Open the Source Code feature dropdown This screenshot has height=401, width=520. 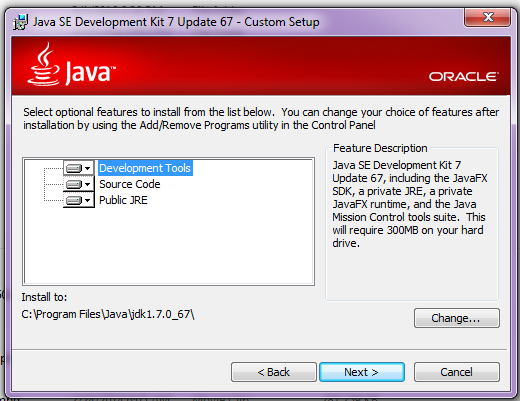(79, 184)
